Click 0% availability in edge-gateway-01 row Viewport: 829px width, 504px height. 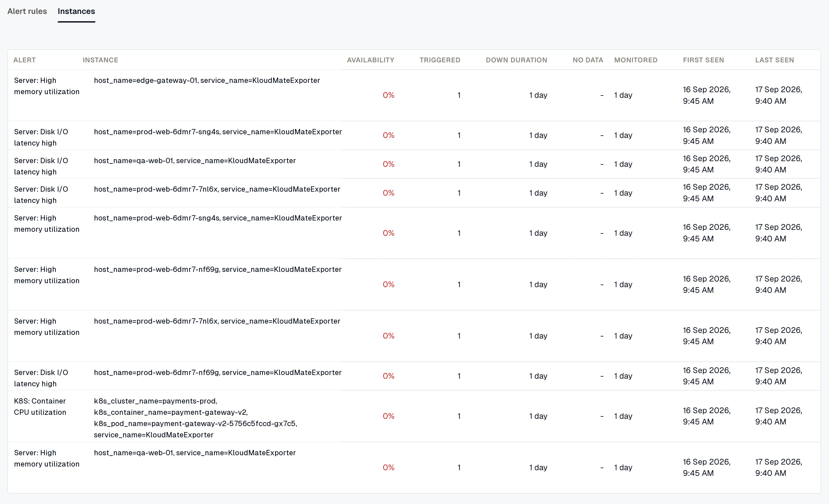click(x=388, y=95)
